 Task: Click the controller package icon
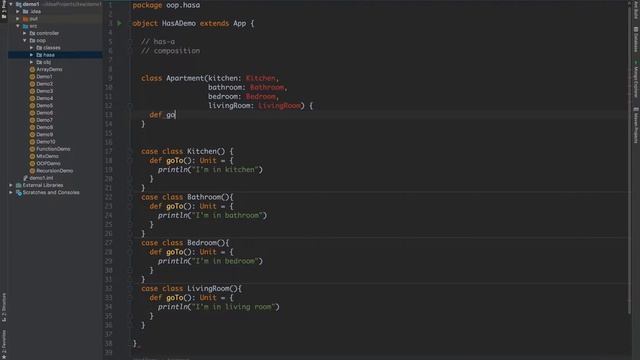click(x=32, y=33)
